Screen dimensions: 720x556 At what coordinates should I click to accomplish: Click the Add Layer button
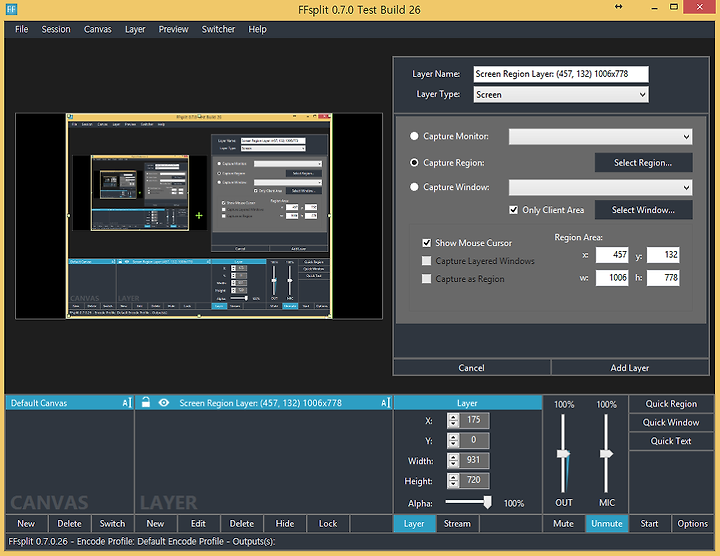[x=630, y=368]
